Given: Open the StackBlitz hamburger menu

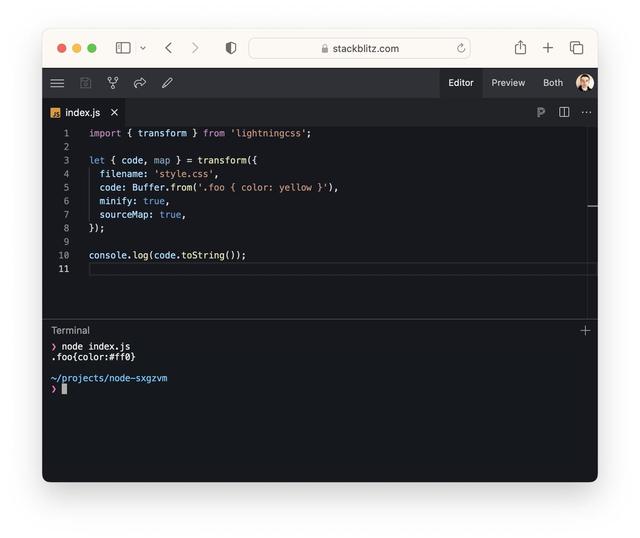Looking at the screenshot, I should point(57,83).
